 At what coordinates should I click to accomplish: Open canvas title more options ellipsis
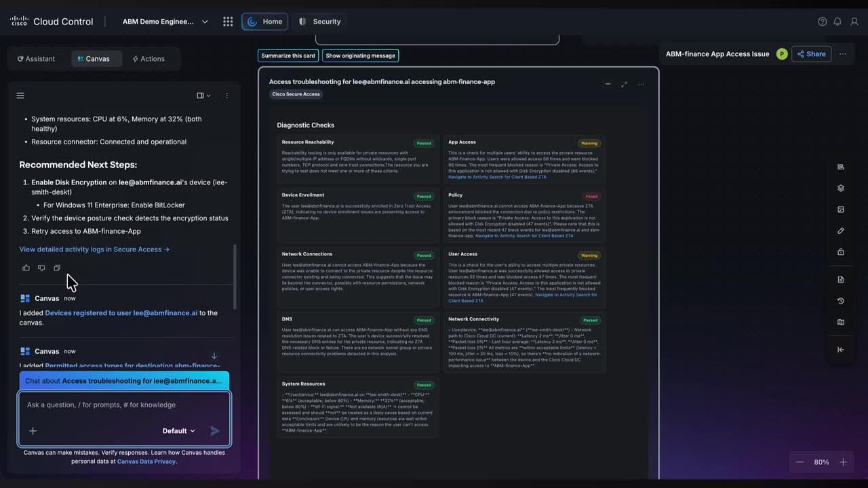pyautogui.click(x=843, y=54)
